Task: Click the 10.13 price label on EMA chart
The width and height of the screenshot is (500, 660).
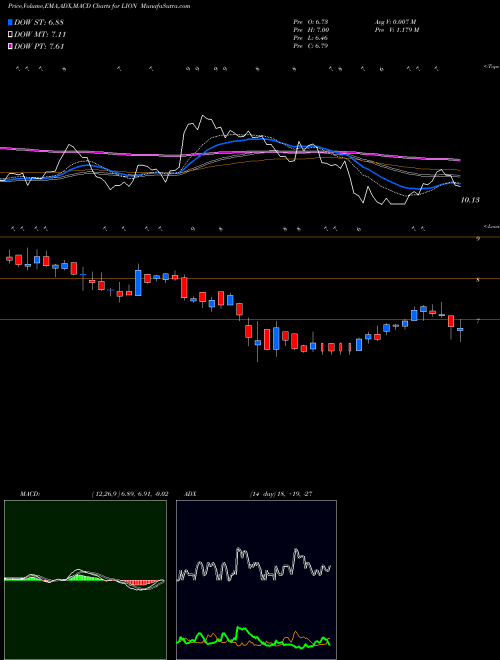Action: pyautogui.click(x=470, y=200)
